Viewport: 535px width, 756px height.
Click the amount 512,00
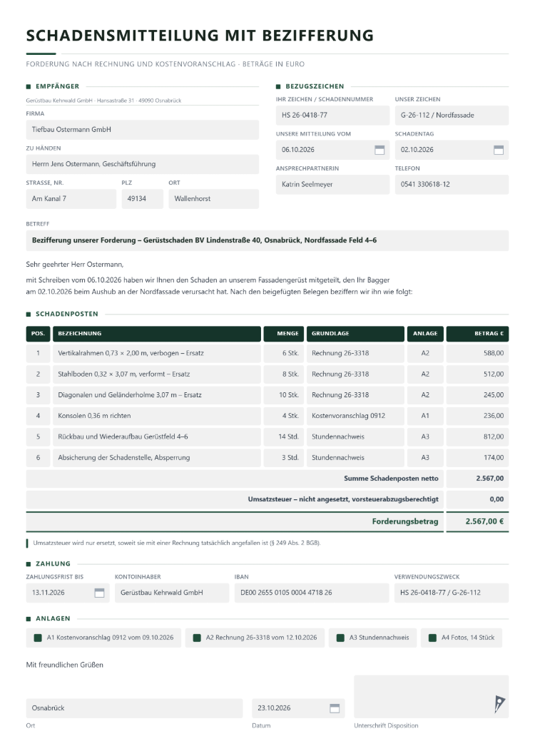pyautogui.click(x=477, y=374)
